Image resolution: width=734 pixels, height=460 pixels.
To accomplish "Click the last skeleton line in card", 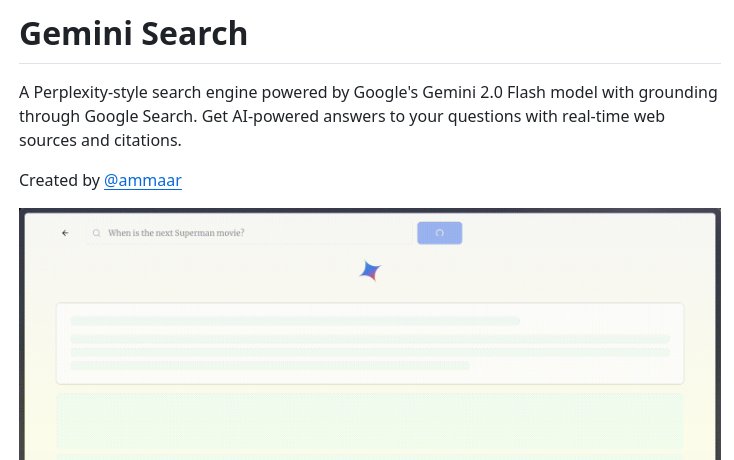I will 270,365.
